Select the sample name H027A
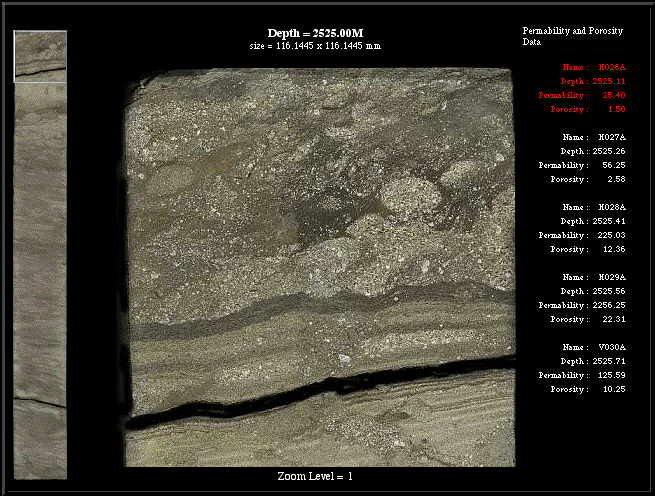The height and width of the screenshot is (496, 655). tap(612, 137)
